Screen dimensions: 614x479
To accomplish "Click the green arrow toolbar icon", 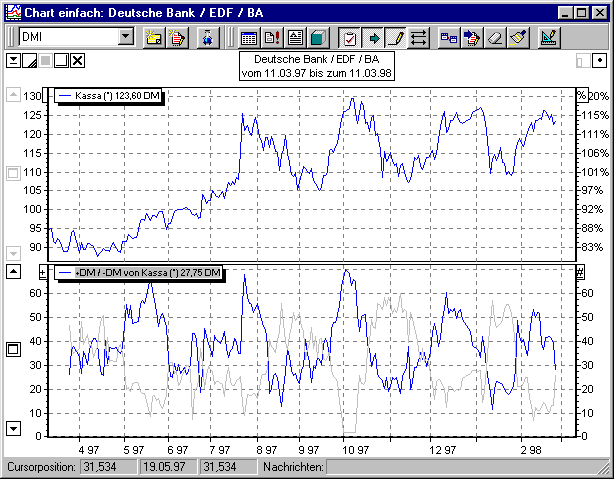I will pos(373,38).
